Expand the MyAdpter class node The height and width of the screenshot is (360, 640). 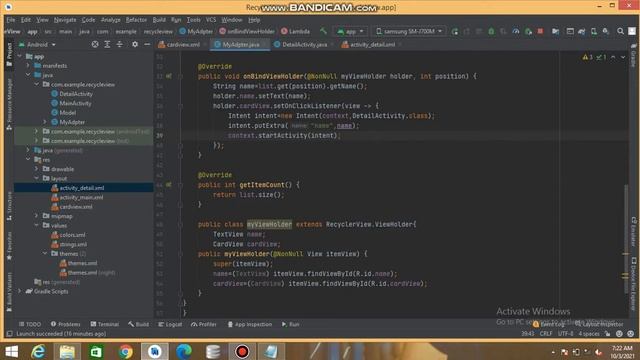(45, 122)
